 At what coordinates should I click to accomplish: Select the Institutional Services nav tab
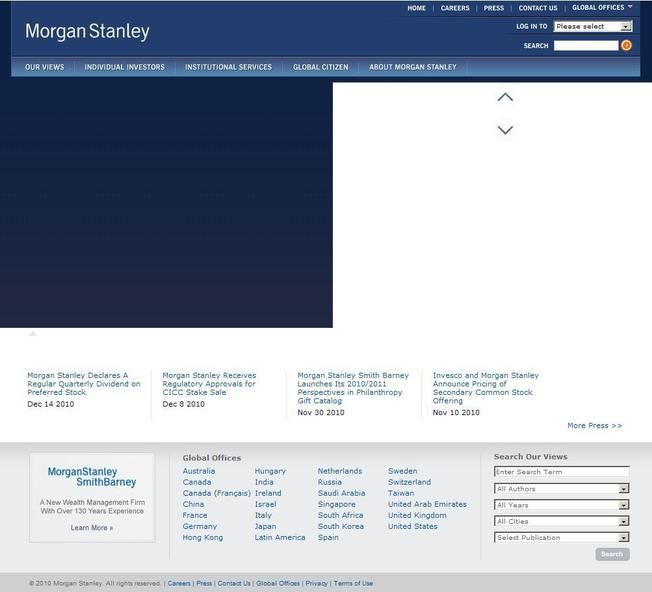(x=228, y=67)
